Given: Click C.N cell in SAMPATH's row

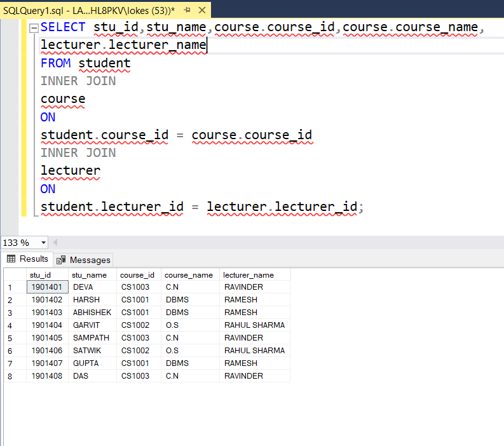Looking at the screenshot, I should coord(190,338).
